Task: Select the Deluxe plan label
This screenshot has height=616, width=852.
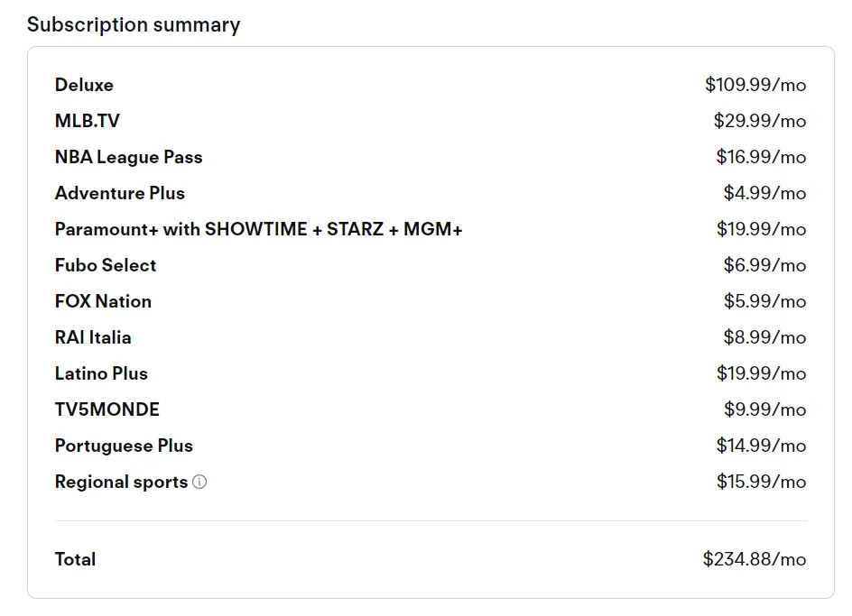Action: coord(84,86)
